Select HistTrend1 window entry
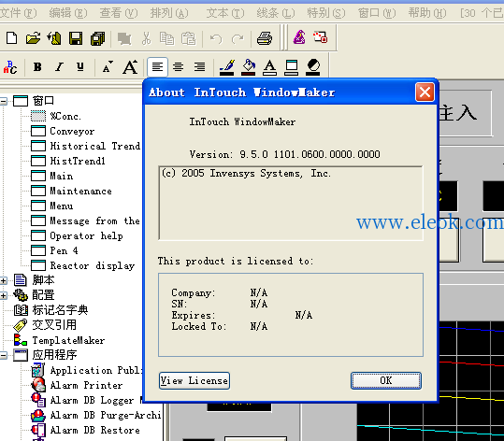 coord(68,161)
